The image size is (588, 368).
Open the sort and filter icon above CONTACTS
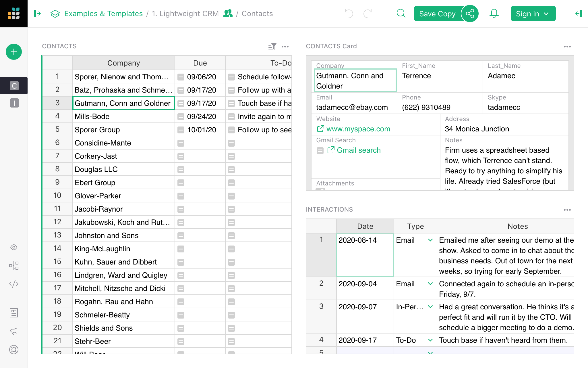[272, 46]
